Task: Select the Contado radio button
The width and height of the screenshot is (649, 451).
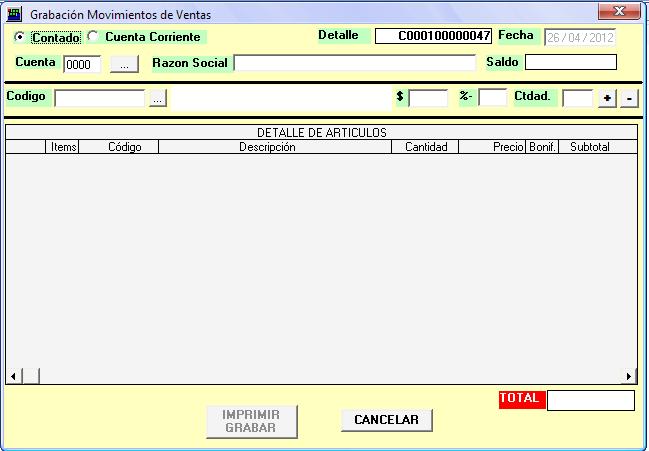Action: pyautogui.click(x=20, y=37)
